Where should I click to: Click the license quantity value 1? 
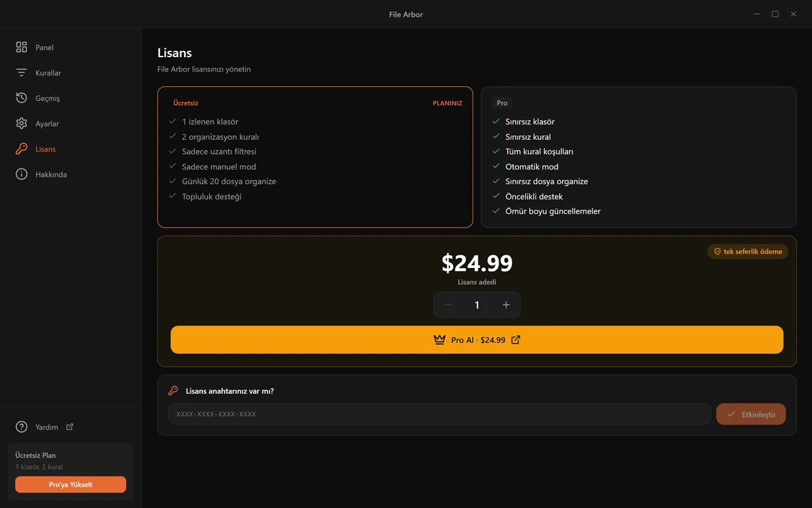(x=477, y=305)
